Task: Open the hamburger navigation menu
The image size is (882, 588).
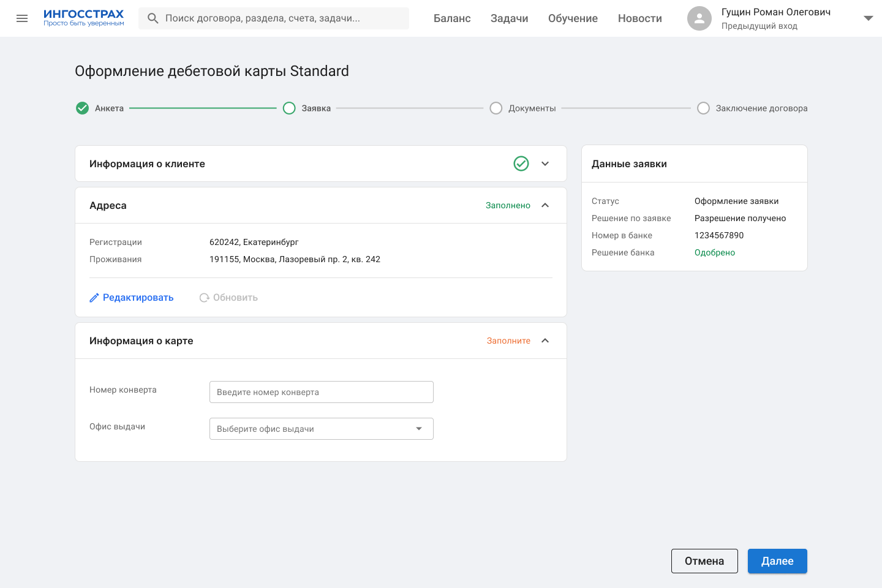Action: (x=22, y=18)
